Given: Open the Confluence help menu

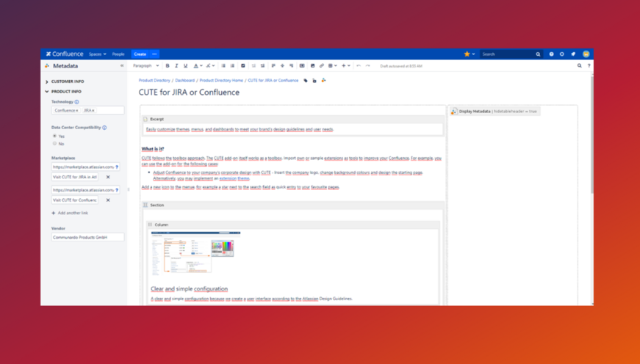Looking at the screenshot, I should [x=551, y=54].
